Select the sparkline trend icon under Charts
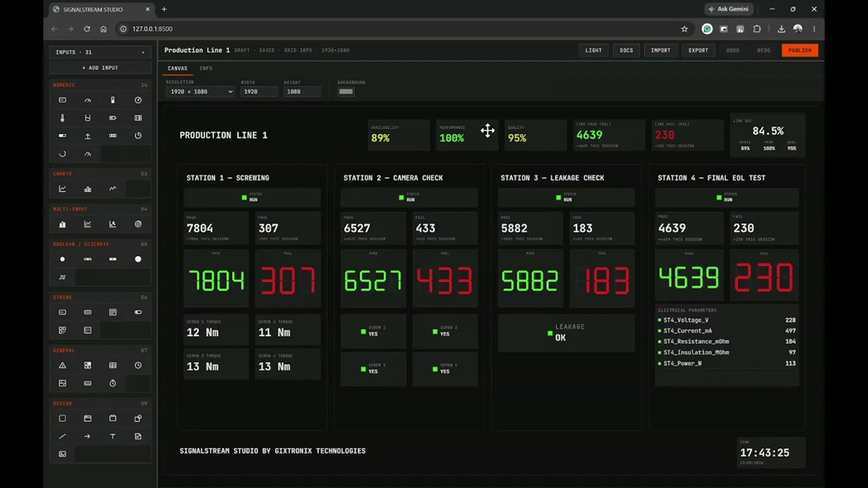The height and width of the screenshot is (488, 868). (x=113, y=189)
